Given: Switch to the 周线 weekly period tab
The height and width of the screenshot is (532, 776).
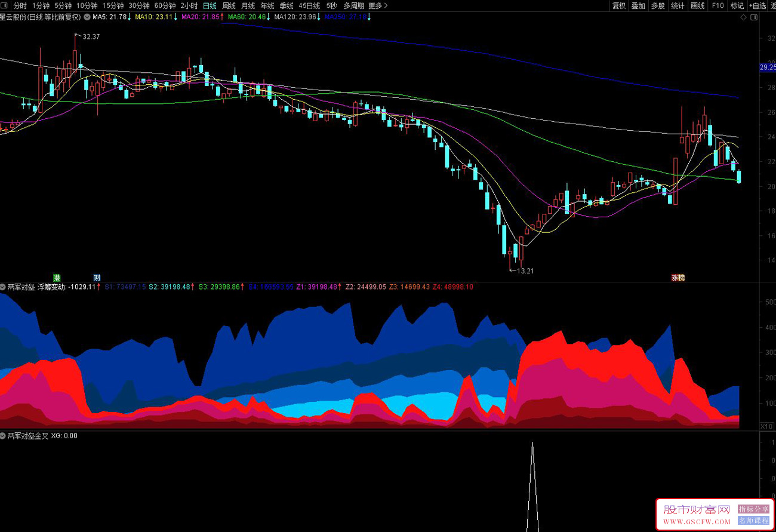Looking at the screenshot, I should [229, 5].
